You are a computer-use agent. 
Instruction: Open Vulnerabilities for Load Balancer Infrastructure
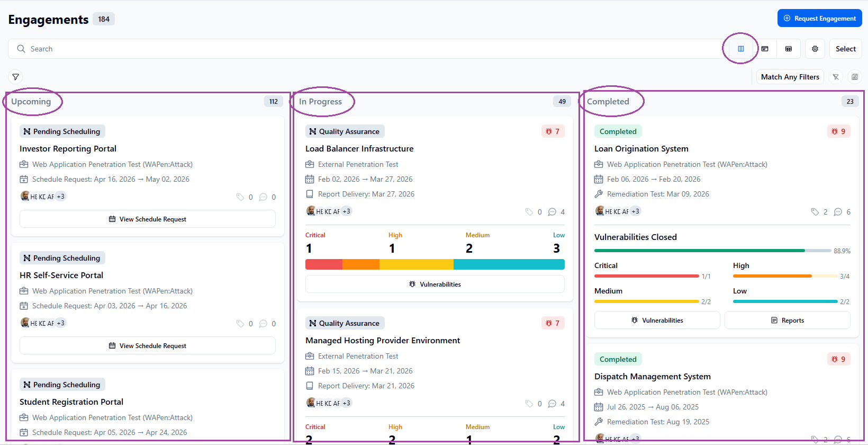(x=435, y=284)
